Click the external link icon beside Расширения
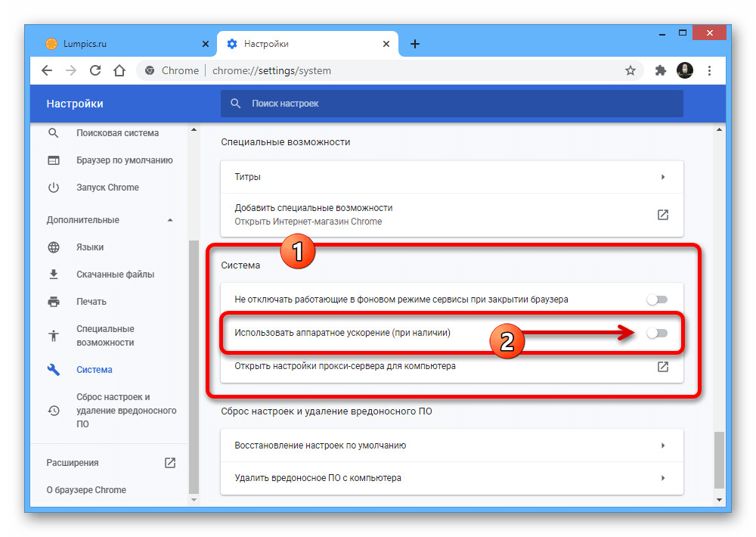 [x=169, y=463]
